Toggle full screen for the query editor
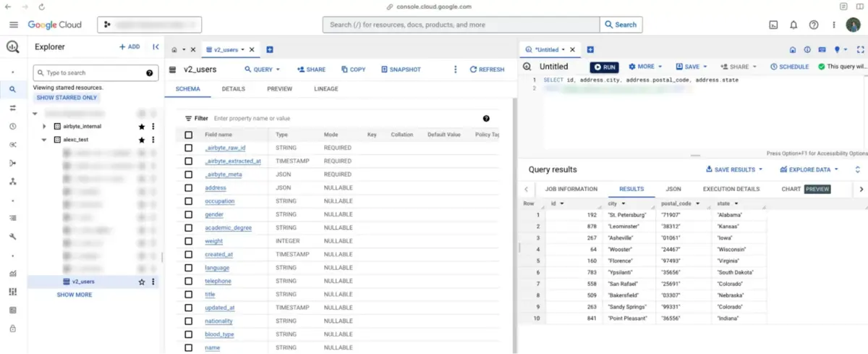Image resolution: width=868 pixels, height=354 pixels. pos(859,50)
